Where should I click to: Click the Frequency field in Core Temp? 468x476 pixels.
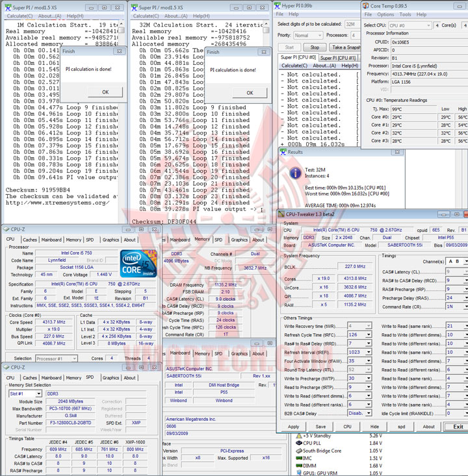click(429, 74)
